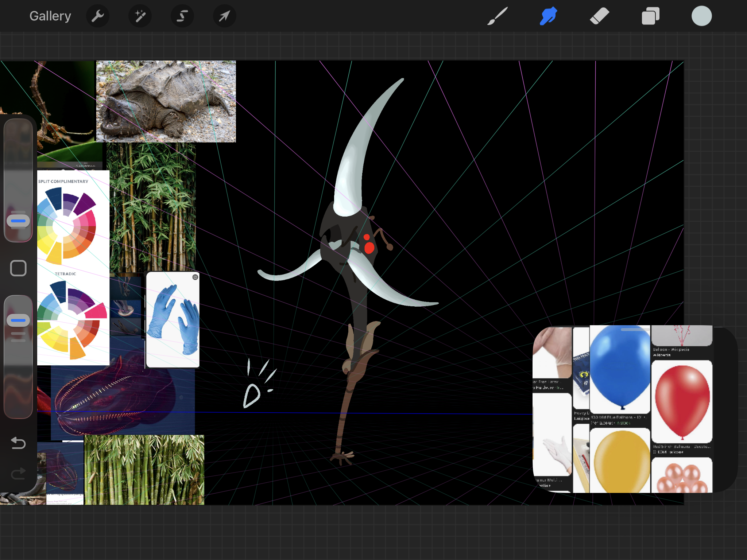The width and height of the screenshot is (747, 560).
Task: Click the brush opacity slider handle
Action: 18,320
